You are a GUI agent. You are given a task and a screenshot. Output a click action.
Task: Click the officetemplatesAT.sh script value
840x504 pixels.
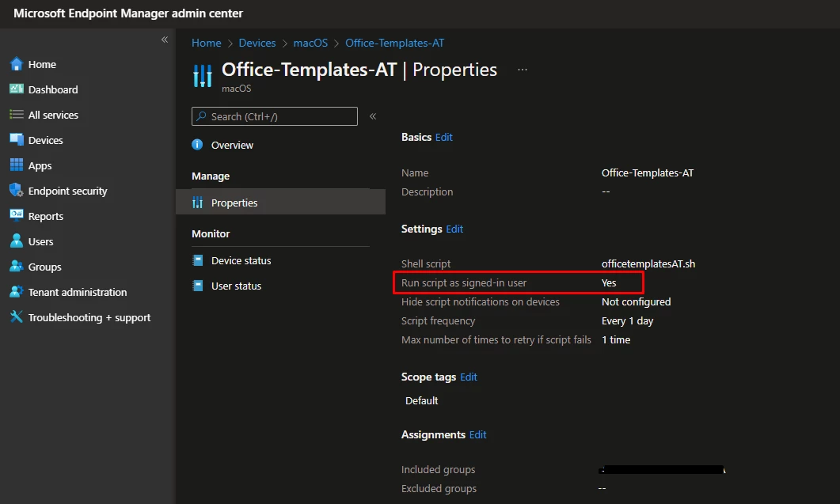point(648,263)
